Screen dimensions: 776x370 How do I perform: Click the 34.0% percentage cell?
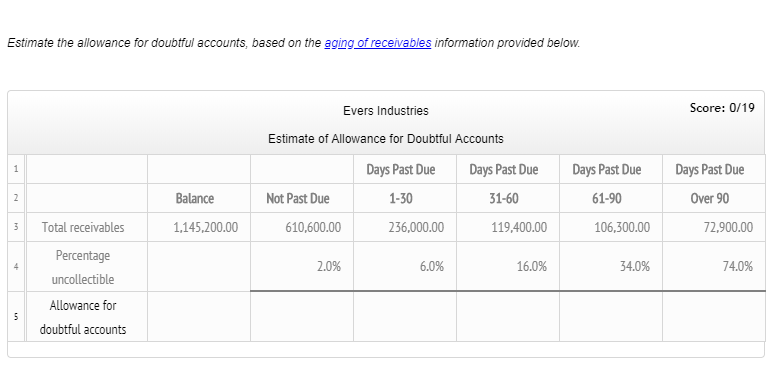click(x=611, y=267)
